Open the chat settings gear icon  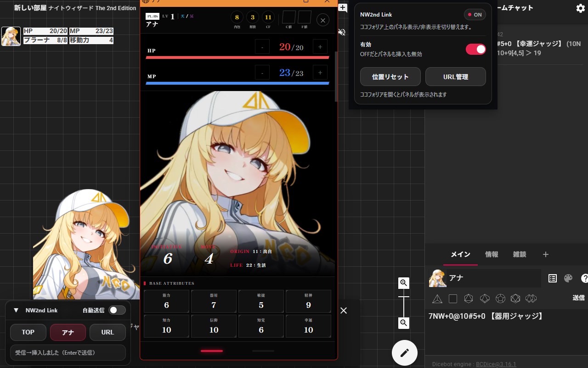[580, 8]
